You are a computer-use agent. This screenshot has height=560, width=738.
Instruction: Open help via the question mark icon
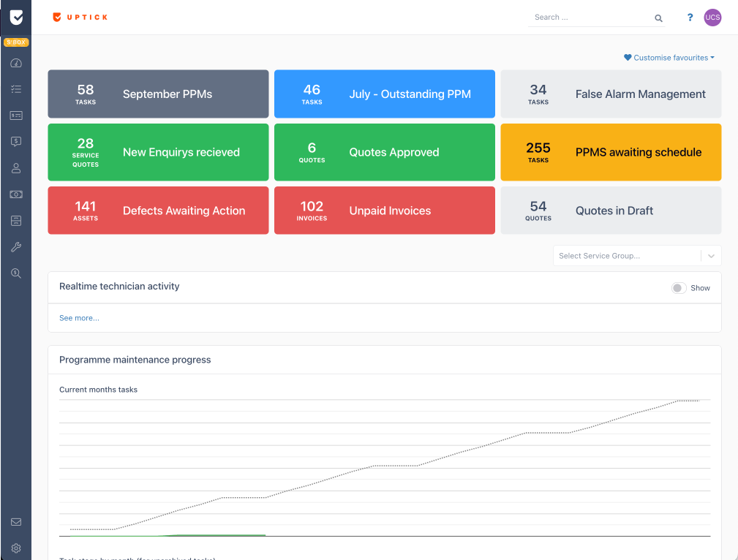pyautogui.click(x=690, y=18)
